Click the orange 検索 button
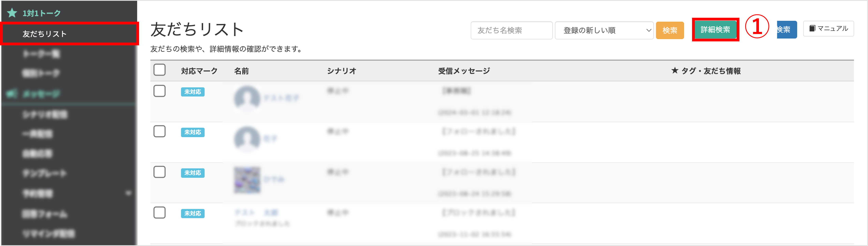 point(670,30)
